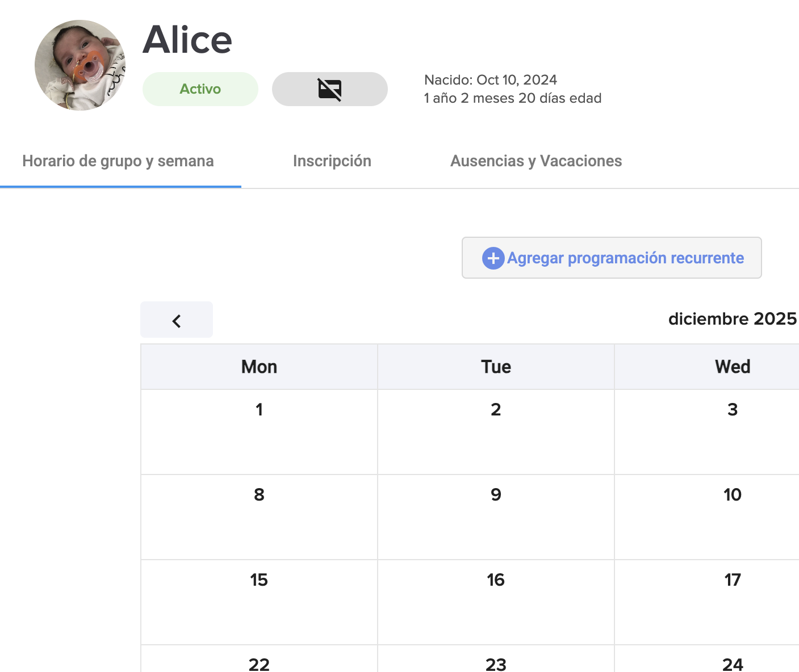The width and height of the screenshot is (799, 672).
Task: Click the Nacido: Oct 10, 2024 text
Action: 491,79
